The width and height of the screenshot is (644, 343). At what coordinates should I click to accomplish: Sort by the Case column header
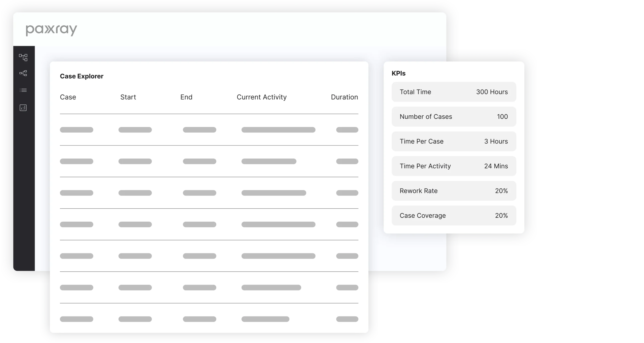pyautogui.click(x=68, y=97)
